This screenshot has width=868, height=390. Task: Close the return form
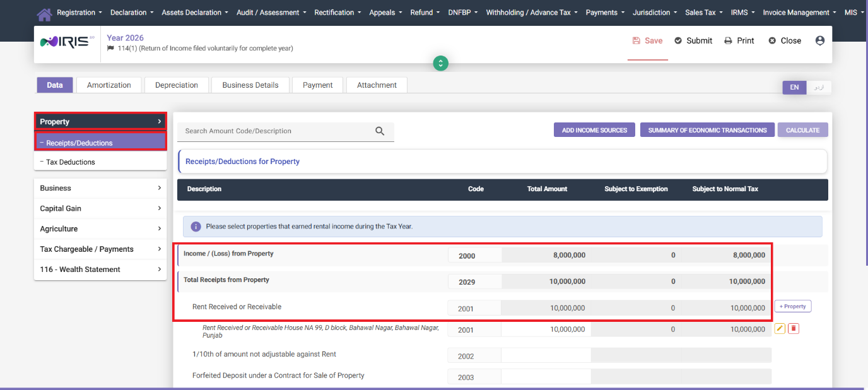tap(785, 40)
